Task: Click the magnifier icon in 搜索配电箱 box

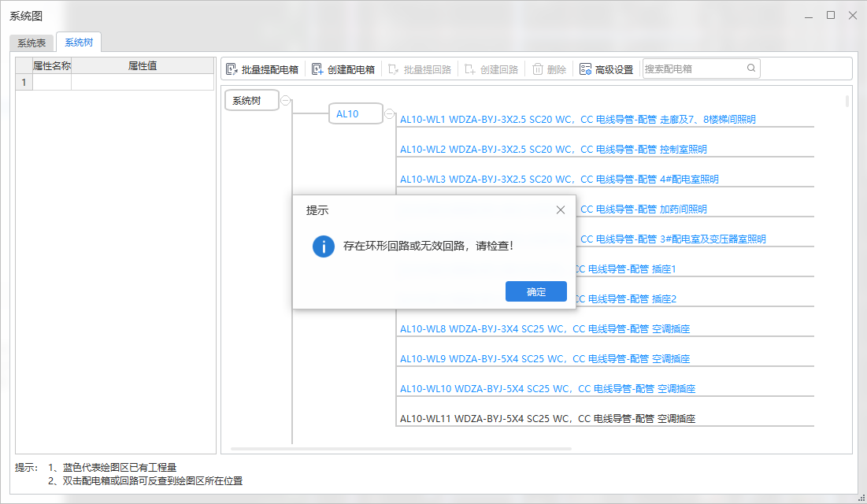Action: (751, 69)
